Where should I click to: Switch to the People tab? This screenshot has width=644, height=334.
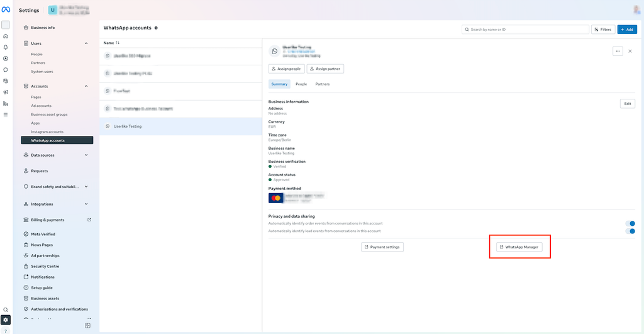pos(301,84)
